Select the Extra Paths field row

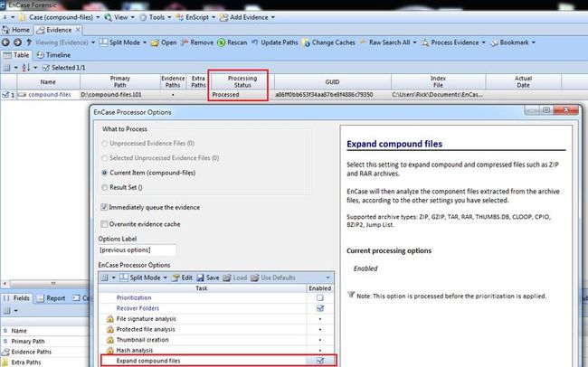click(x=45, y=362)
